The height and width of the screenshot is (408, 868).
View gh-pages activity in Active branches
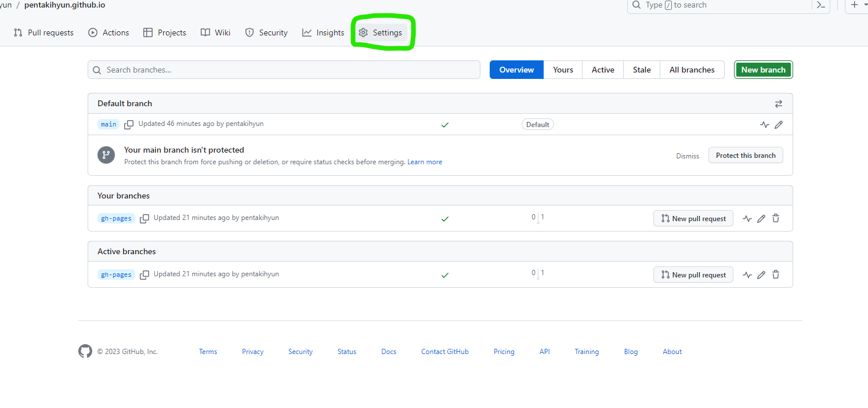747,275
